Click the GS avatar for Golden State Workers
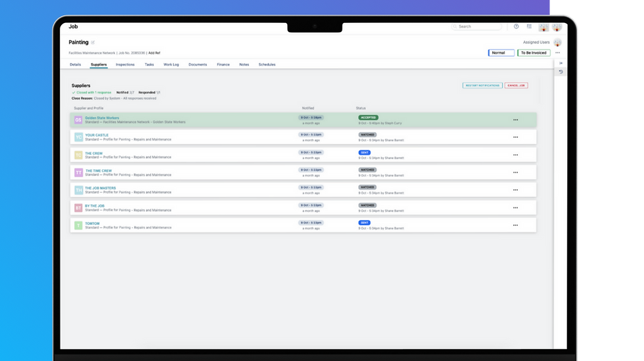This screenshot has width=644, height=361. (x=78, y=119)
